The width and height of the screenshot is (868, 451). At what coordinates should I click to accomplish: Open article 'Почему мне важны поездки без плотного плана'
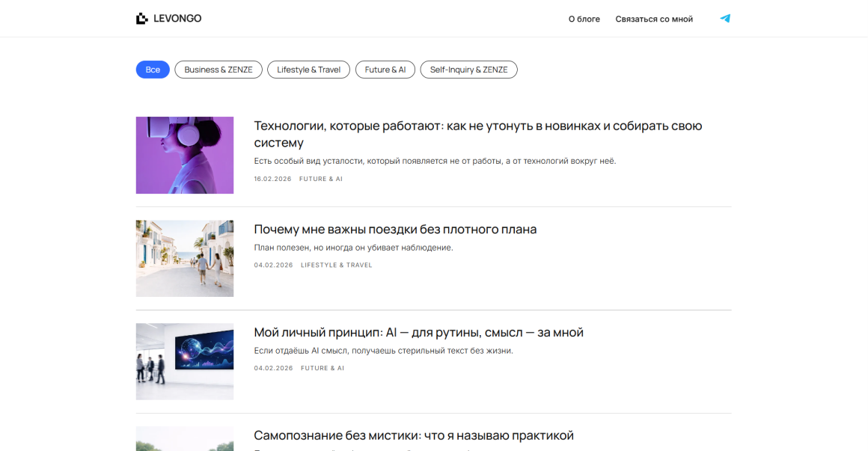[x=395, y=229]
